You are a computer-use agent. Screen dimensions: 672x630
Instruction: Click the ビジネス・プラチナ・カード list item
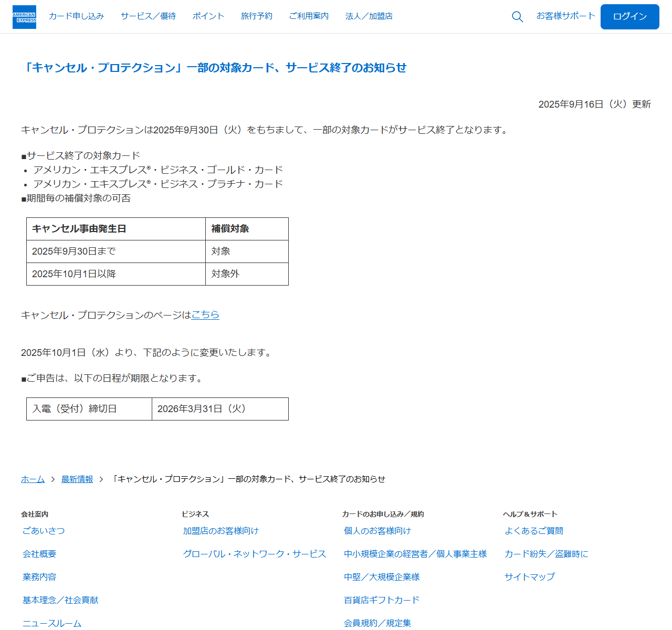pyautogui.click(x=158, y=184)
